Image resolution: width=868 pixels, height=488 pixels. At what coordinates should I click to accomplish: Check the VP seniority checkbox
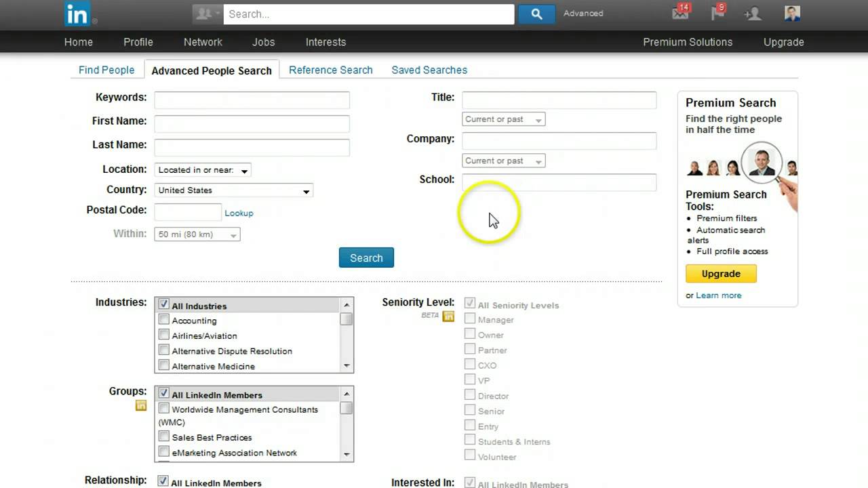(x=470, y=380)
